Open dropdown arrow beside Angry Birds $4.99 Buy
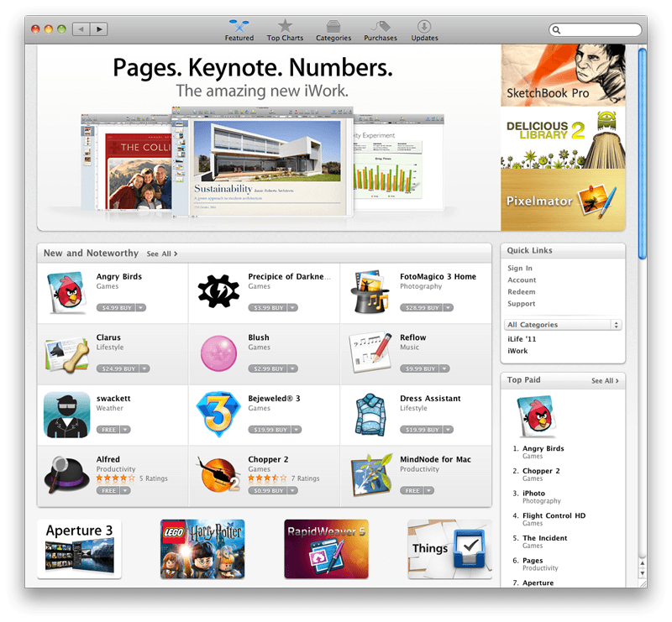The height and width of the screenshot is (622, 672). [x=141, y=307]
